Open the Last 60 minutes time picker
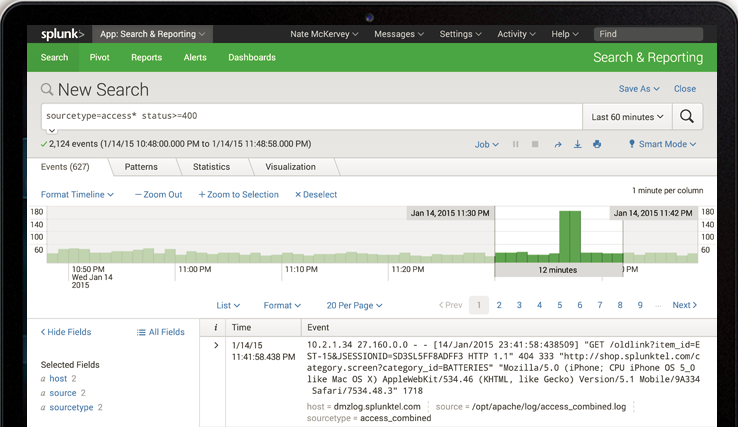Screen dimensions: 738x427 coord(628,117)
